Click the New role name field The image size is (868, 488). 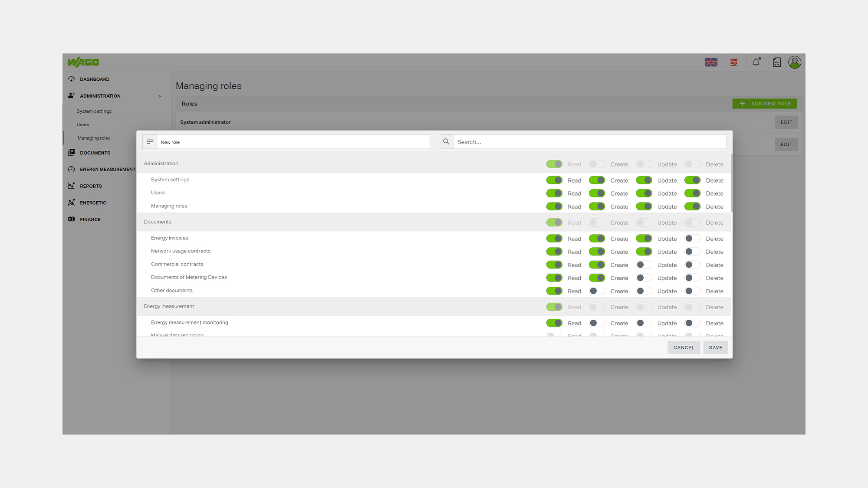coord(293,142)
